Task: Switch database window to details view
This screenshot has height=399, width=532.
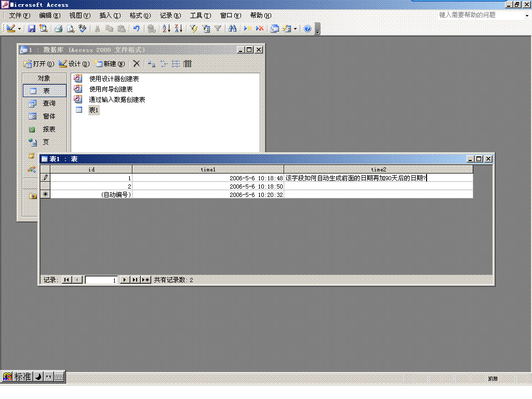Action: [x=188, y=64]
